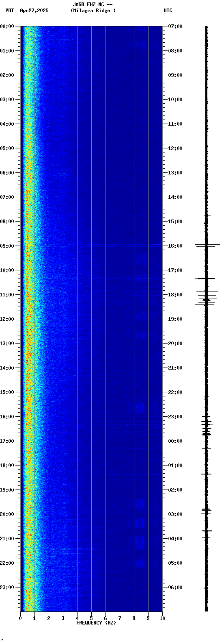Click the Milagra Ridge station name

point(93,11)
